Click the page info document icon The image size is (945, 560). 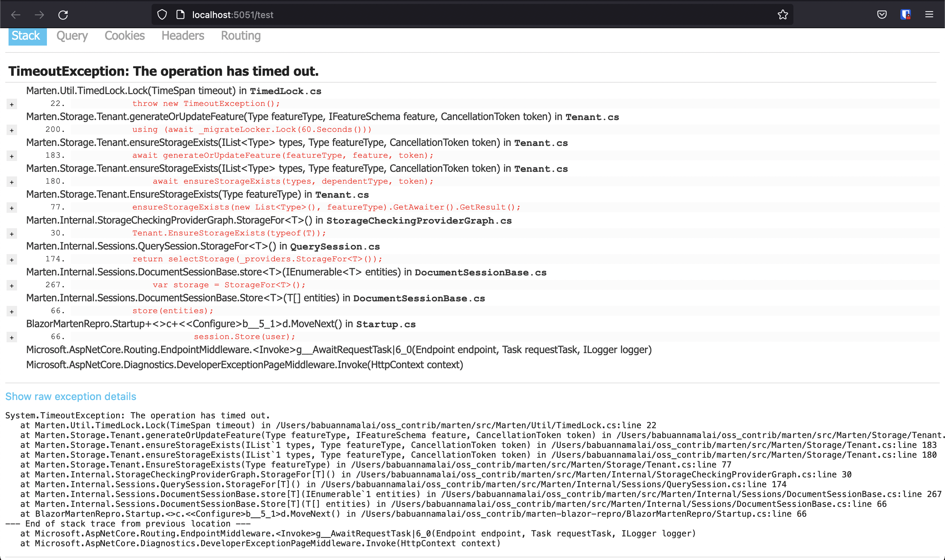pyautogui.click(x=180, y=15)
